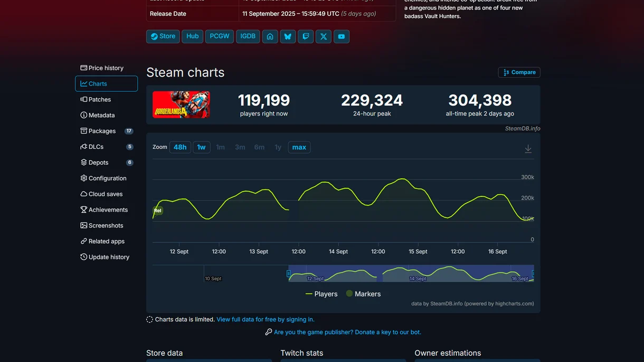
Task: Click "View full data for free by signing in"
Action: point(265,319)
